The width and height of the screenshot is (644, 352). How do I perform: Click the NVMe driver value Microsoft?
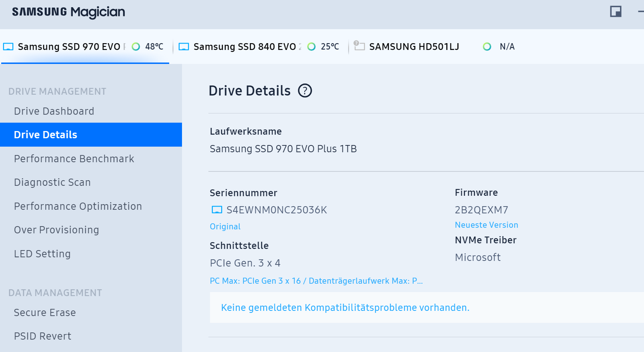[478, 257]
